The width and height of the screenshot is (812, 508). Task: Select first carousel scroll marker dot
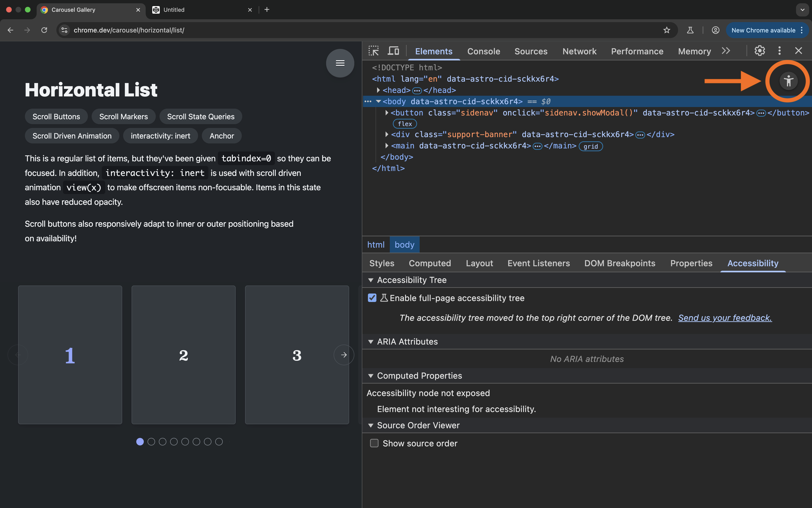[x=140, y=442]
